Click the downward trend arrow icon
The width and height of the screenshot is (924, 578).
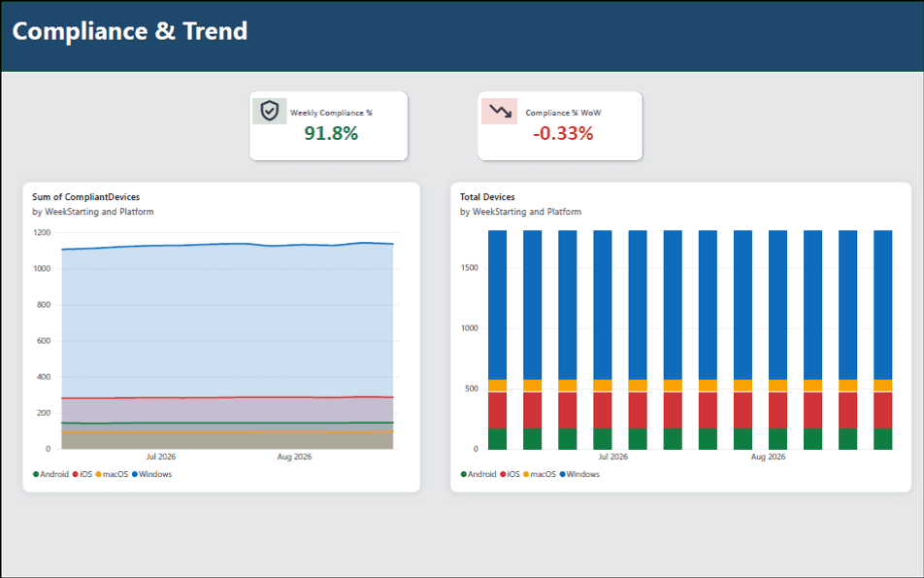500,111
